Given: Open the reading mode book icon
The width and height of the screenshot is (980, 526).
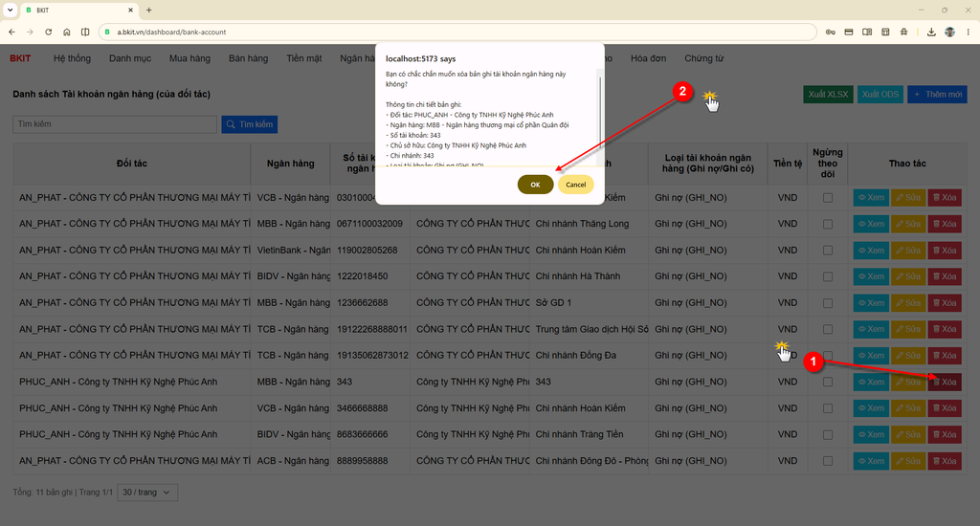Looking at the screenshot, I should click(x=867, y=32).
